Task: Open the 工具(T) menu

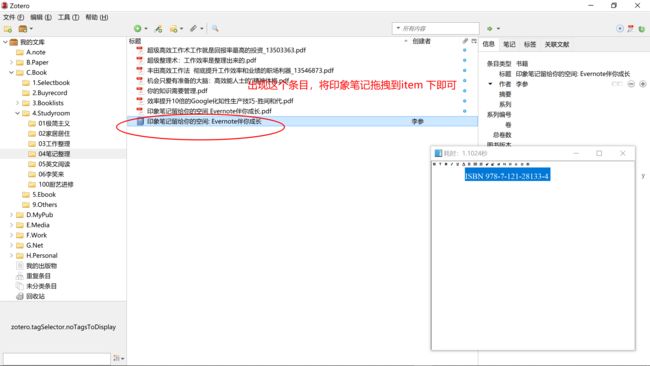Action: pos(68,17)
